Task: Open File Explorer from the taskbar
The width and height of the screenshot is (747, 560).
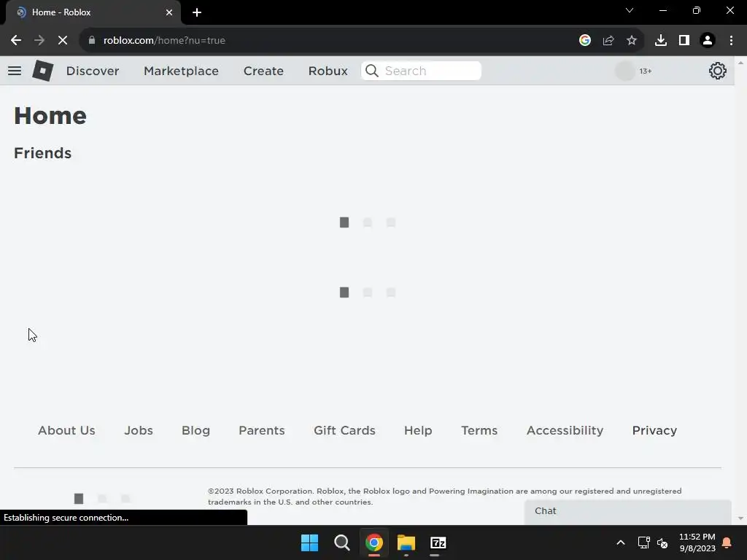Action: (406, 542)
